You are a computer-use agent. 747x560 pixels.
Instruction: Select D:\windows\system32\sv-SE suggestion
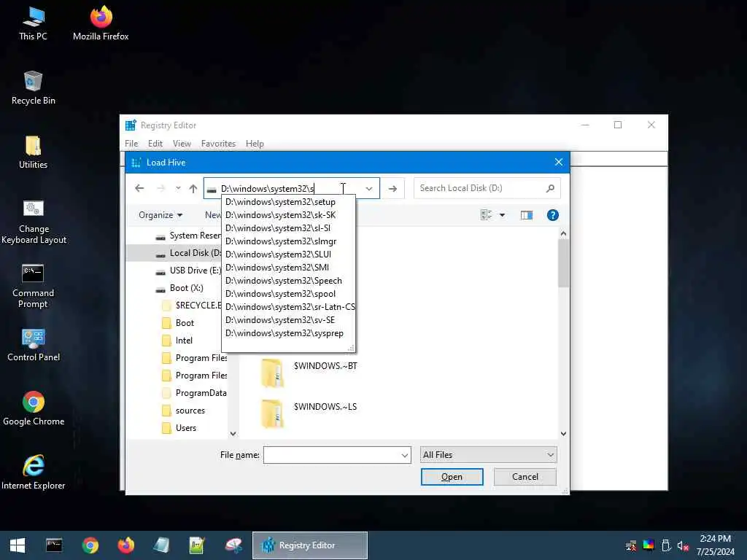click(x=288, y=320)
